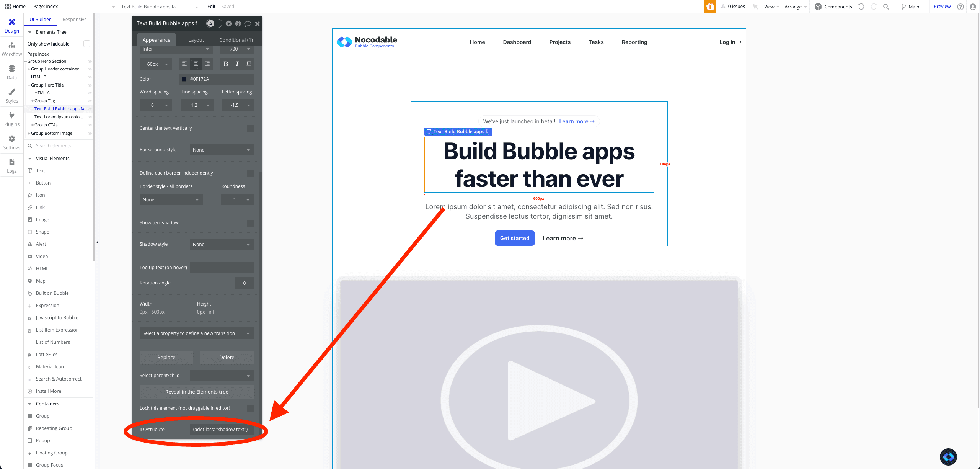Open the Border style dropdown
This screenshot has height=469, width=980.
(x=171, y=199)
